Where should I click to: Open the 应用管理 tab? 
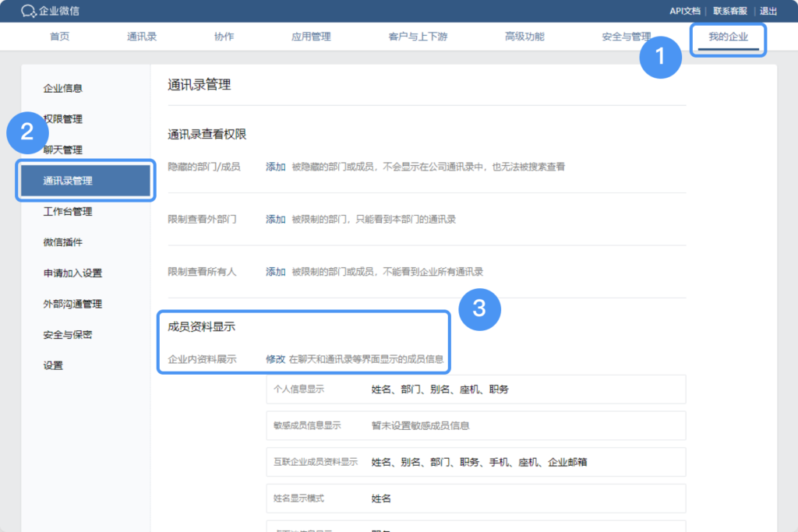tap(311, 37)
